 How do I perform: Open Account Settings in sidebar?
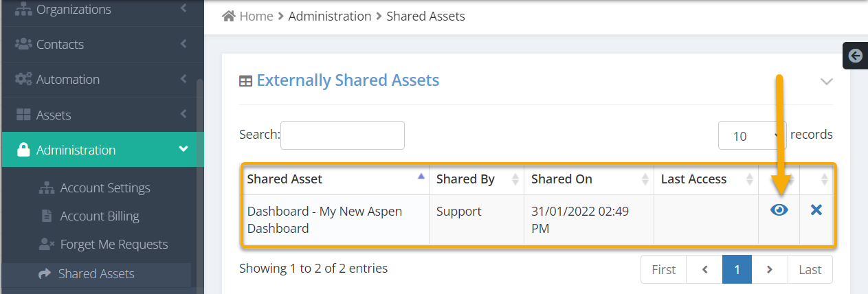click(x=105, y=188)
